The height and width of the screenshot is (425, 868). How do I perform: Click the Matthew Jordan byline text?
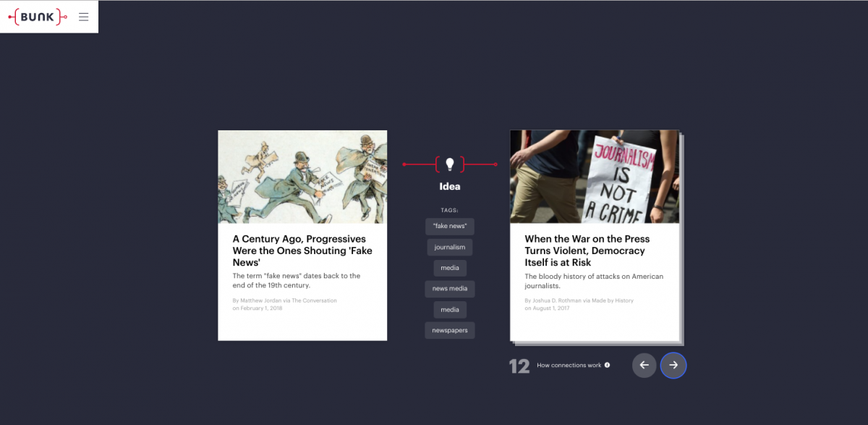[x=284, y=300]
